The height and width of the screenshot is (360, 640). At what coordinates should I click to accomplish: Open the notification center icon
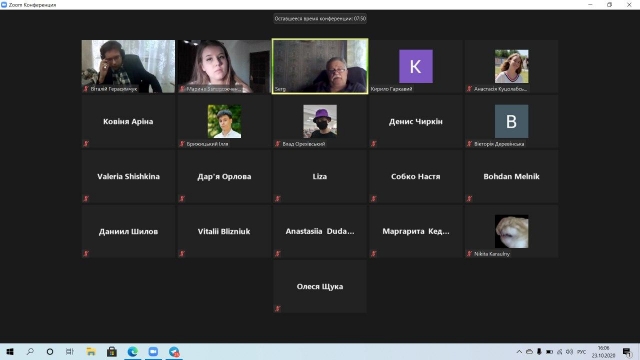click(627, 352)
